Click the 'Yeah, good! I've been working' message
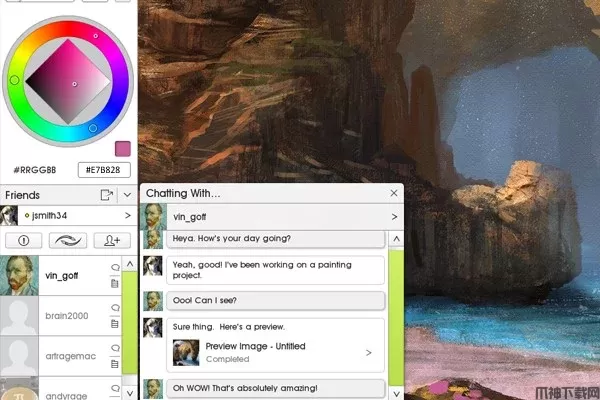 [276, 270]
